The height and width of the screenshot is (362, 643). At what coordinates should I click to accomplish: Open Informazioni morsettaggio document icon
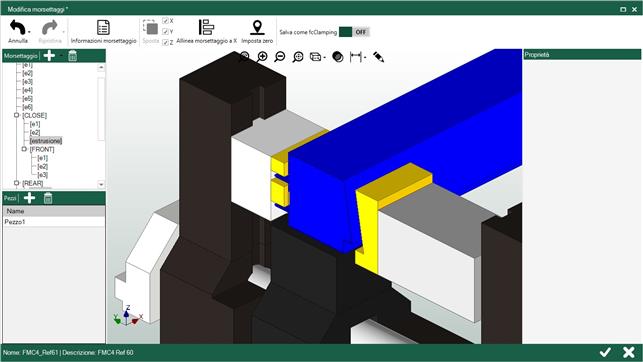coord(103,27)
